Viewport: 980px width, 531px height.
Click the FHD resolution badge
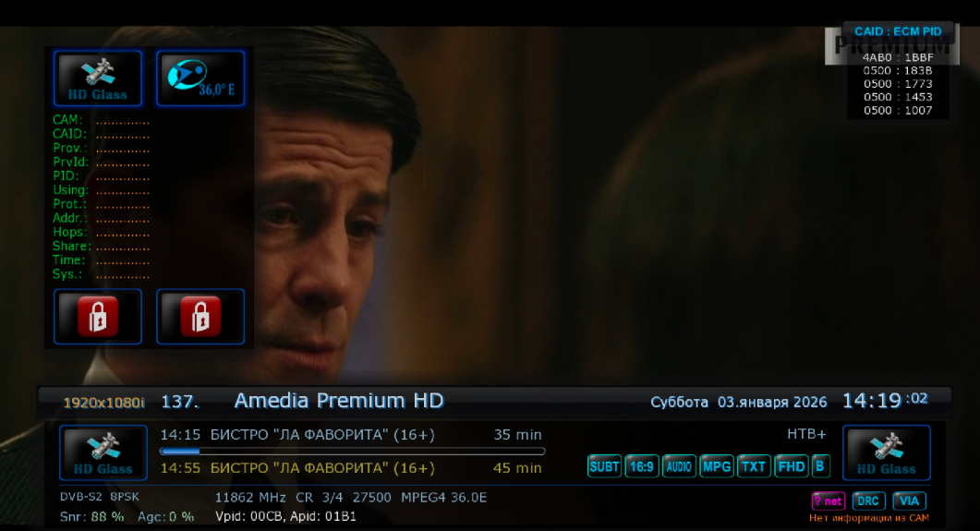coord(792,466)
